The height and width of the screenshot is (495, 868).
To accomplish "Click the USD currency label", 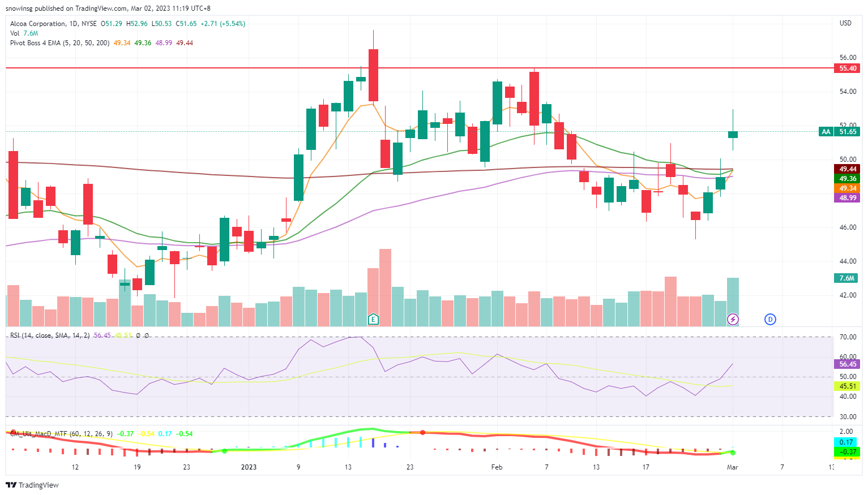I will (x=845, y=23).
